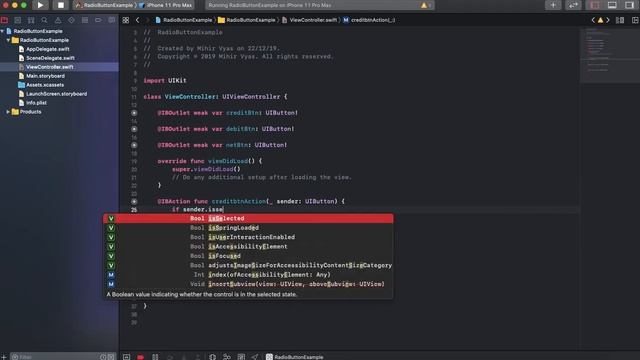Toggle source-control status filter icon
This screenshot has height=360, width=640.
[111, 357]
